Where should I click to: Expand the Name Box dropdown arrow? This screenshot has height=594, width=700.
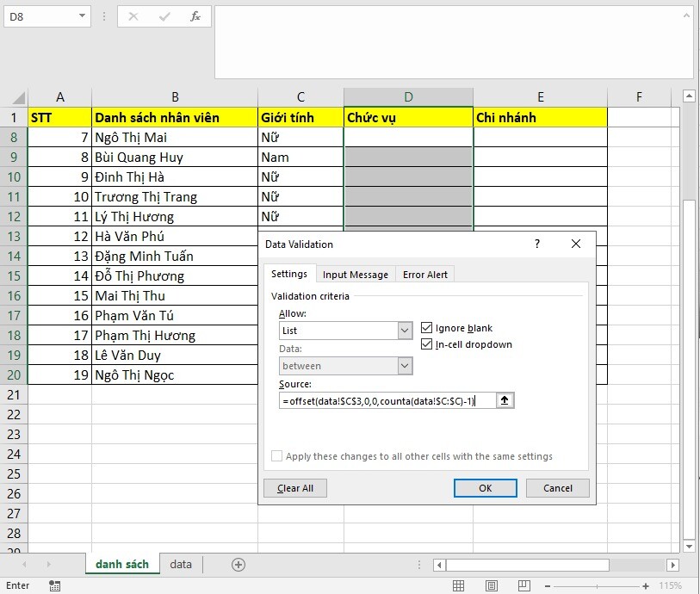[82, 16]
